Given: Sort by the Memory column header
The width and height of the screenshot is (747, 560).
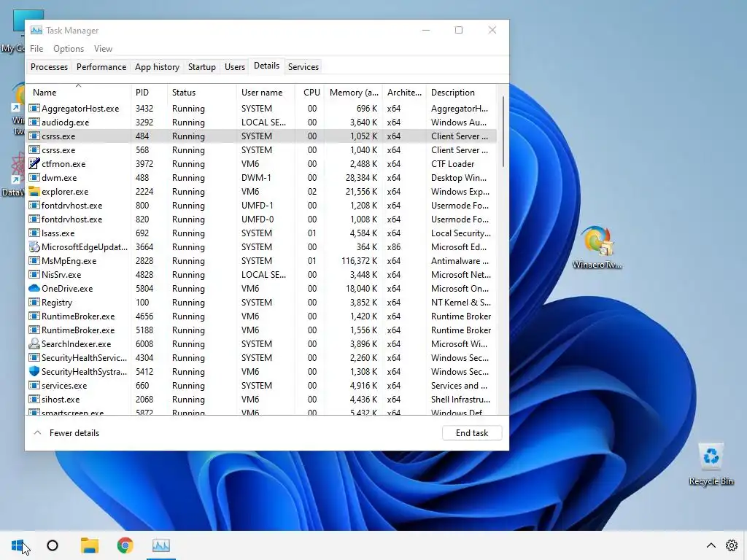Looking at the screenshot, I should [354, 93].
